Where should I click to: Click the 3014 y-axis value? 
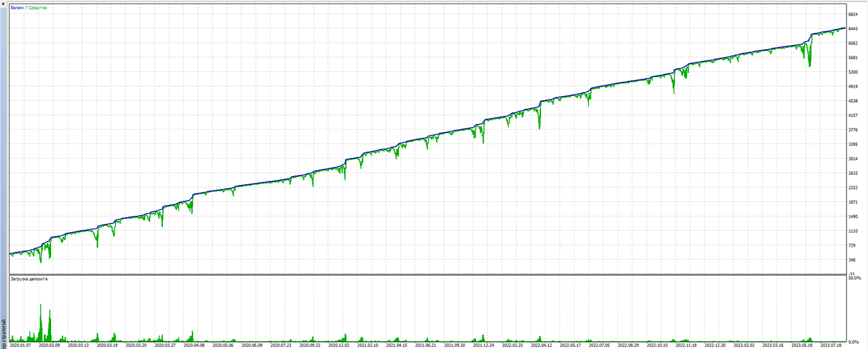pyautogui.click(x=853, y=159)
